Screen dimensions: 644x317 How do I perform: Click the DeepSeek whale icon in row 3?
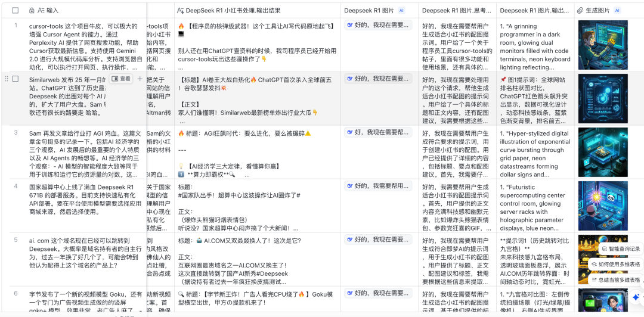coord(350,132)
